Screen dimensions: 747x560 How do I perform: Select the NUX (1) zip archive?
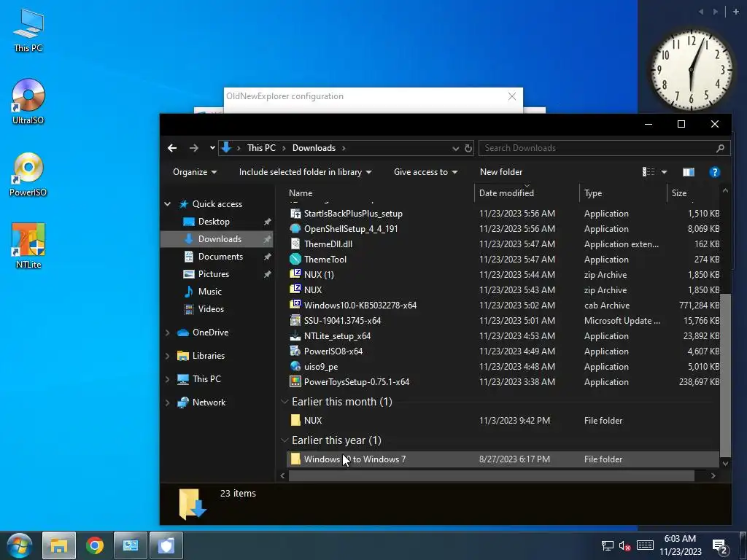tap(319, 275)
